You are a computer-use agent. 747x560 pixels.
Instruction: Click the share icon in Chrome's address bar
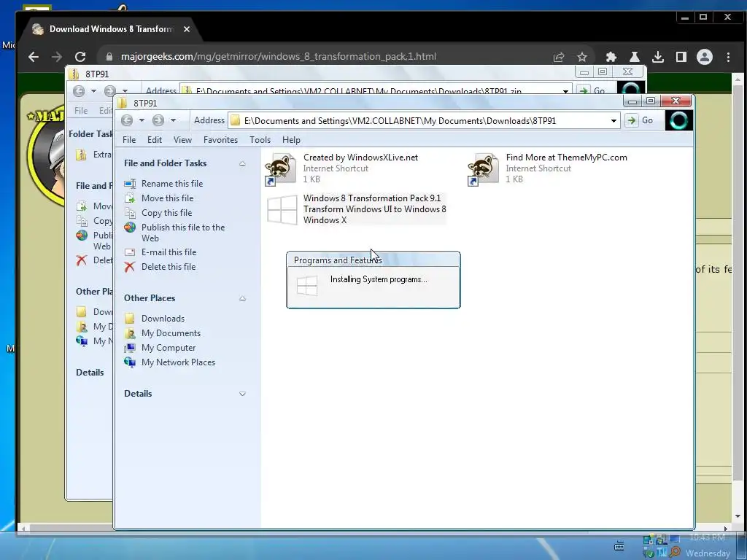[x=559, y=57]
